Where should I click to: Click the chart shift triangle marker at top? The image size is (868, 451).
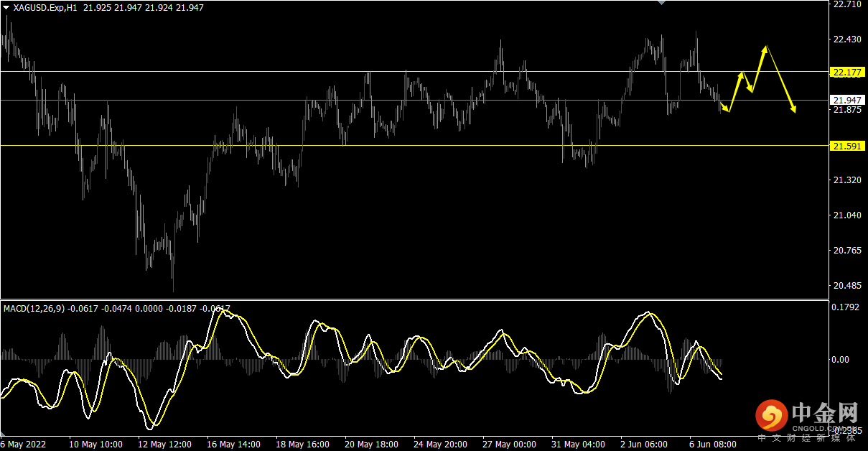pyautogui.click(x=661, y=3)
